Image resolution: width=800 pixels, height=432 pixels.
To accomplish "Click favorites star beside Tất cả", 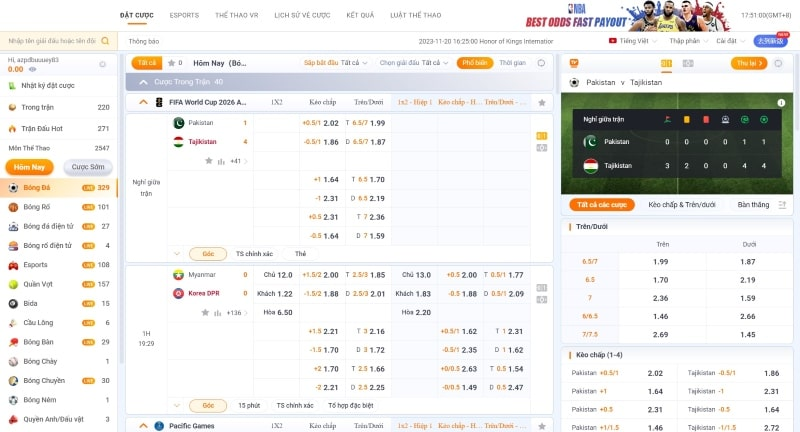I will coord(171,63).
